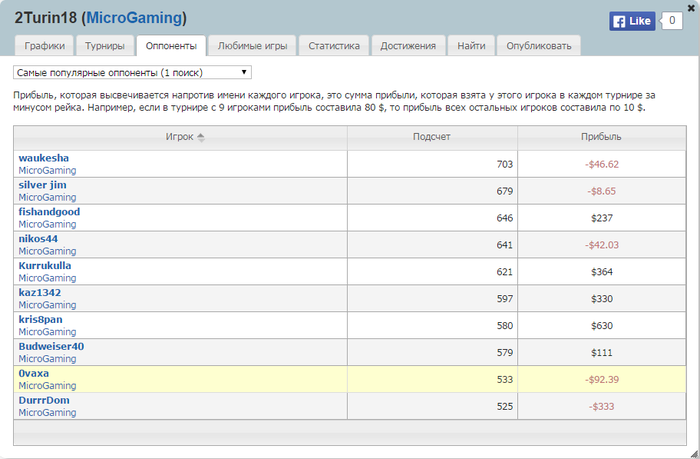
Task: Open the Любимые игры tab
Action: point(252,46)
